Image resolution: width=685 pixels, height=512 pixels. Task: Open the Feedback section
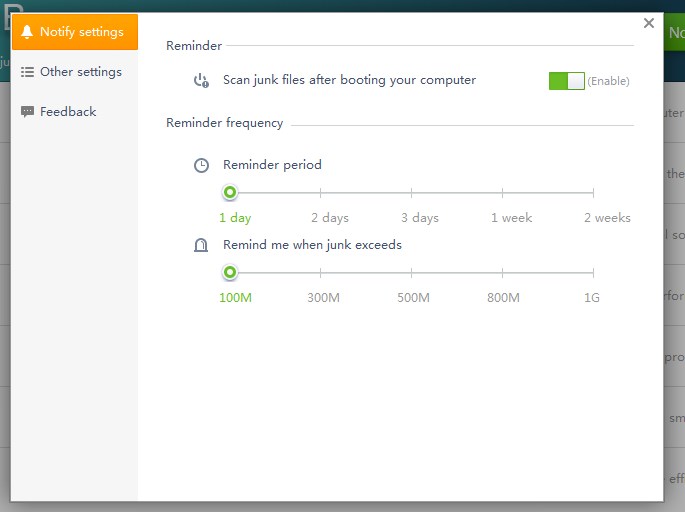(75, 111)
